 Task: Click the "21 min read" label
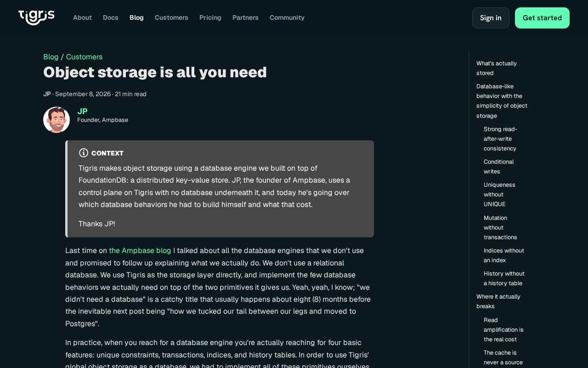(x=131, y=94)
